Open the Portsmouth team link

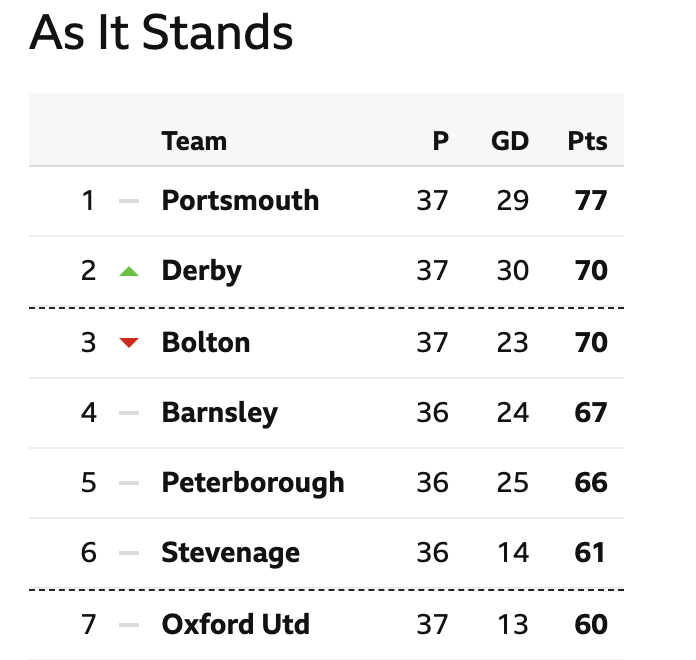240,201
